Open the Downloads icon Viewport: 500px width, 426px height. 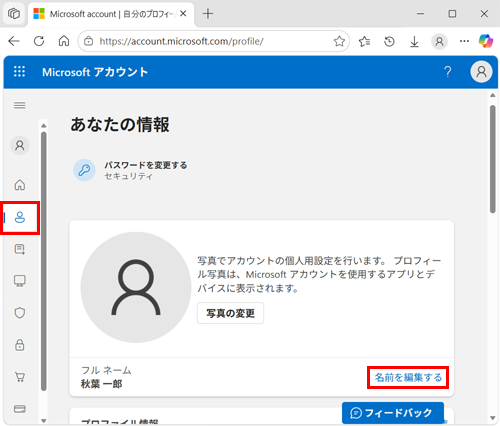[x=414, y=42]
